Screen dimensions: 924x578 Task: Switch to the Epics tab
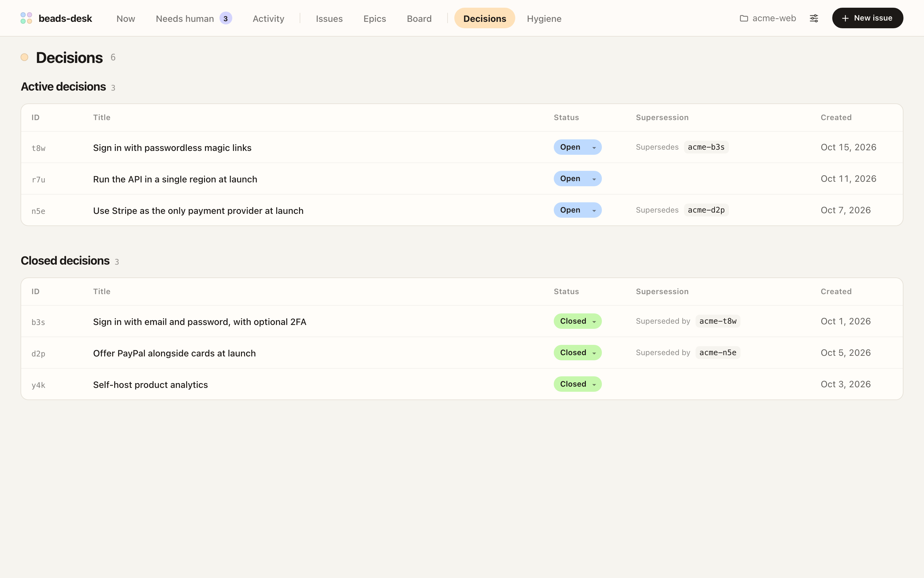point(374,18)
